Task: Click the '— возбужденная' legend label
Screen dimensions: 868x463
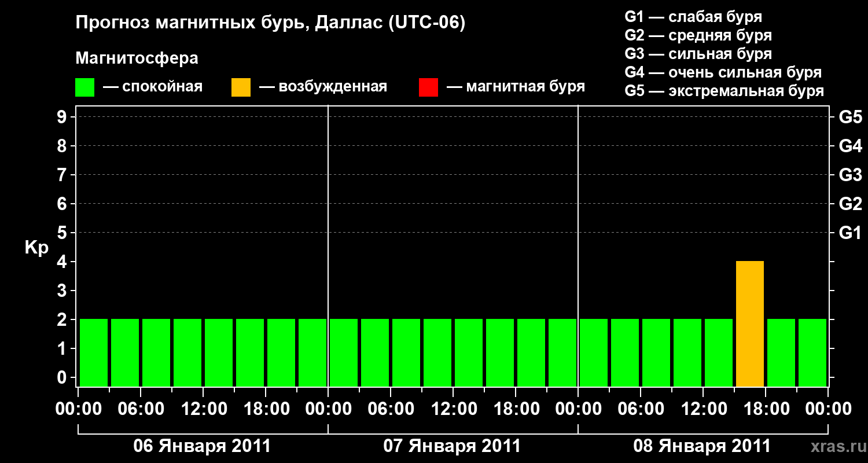Action: (x=323, y=87)
